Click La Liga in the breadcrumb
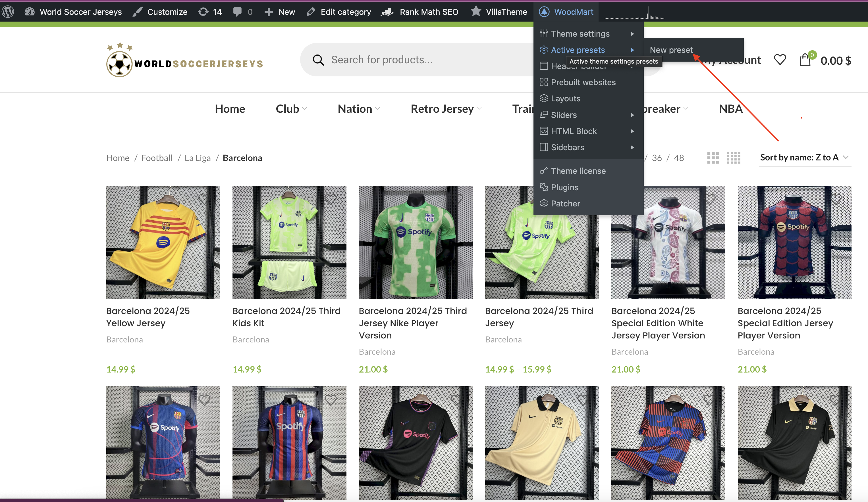 [197, 158]
